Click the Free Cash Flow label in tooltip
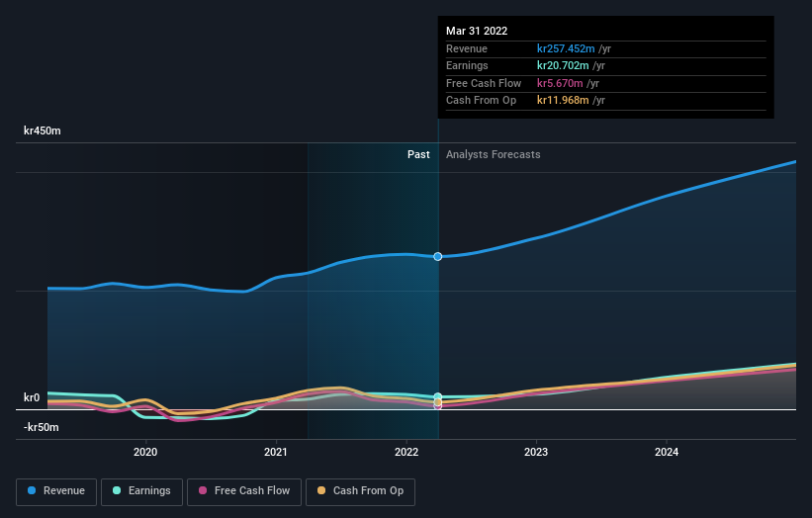Viewport: 812px width, 518px height. pyautogui.click(x=484, y=83)
